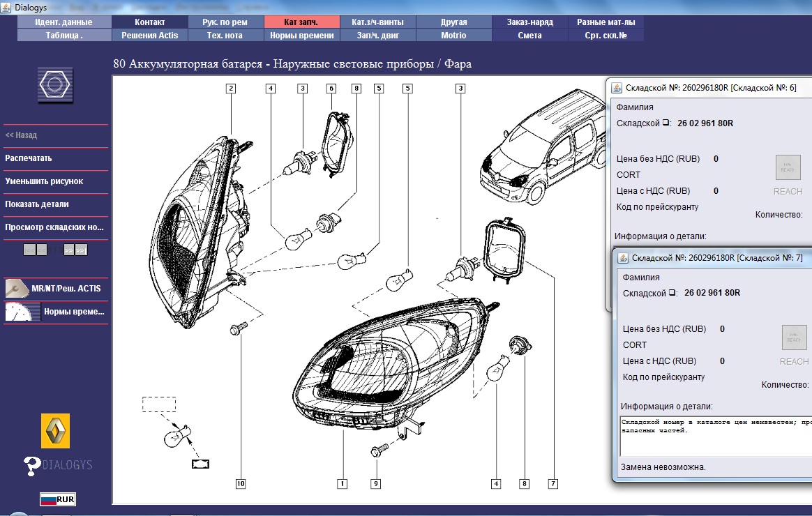The image size is (812, 516).
Task: Click the << Назад back button
Action: click(56, 135)
